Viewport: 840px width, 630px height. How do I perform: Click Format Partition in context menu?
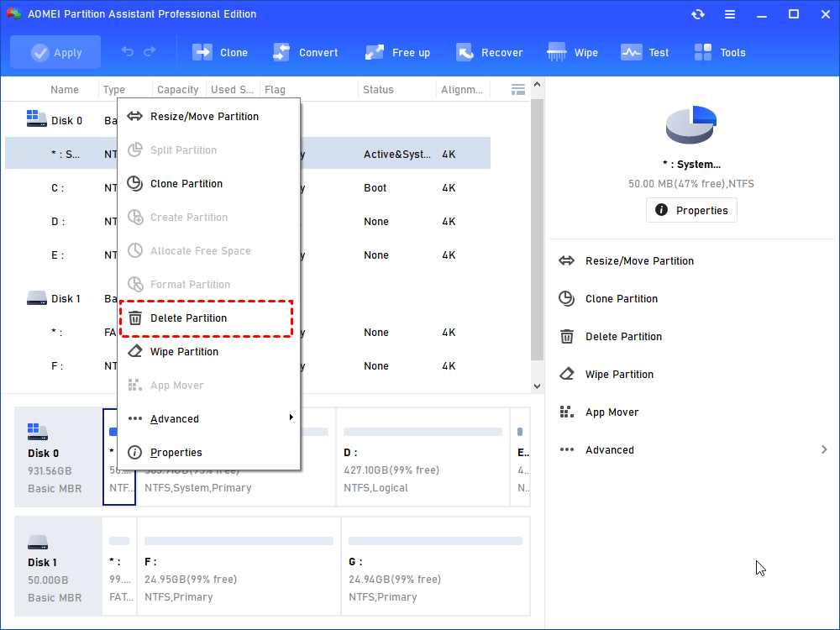[209, 285]
